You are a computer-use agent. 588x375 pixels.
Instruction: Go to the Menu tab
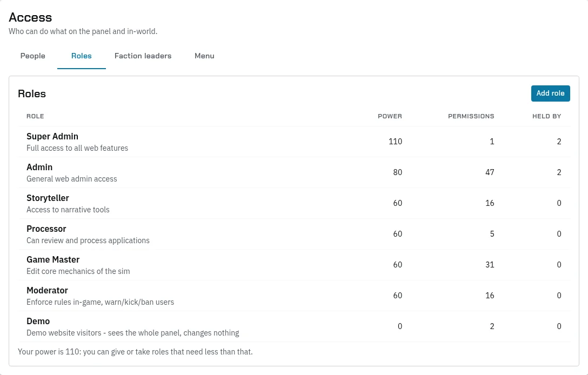204,56
